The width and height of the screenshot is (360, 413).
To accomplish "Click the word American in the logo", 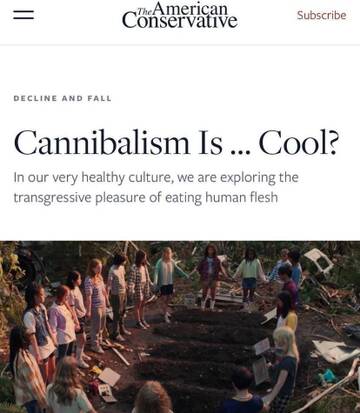I will [191, 8].
